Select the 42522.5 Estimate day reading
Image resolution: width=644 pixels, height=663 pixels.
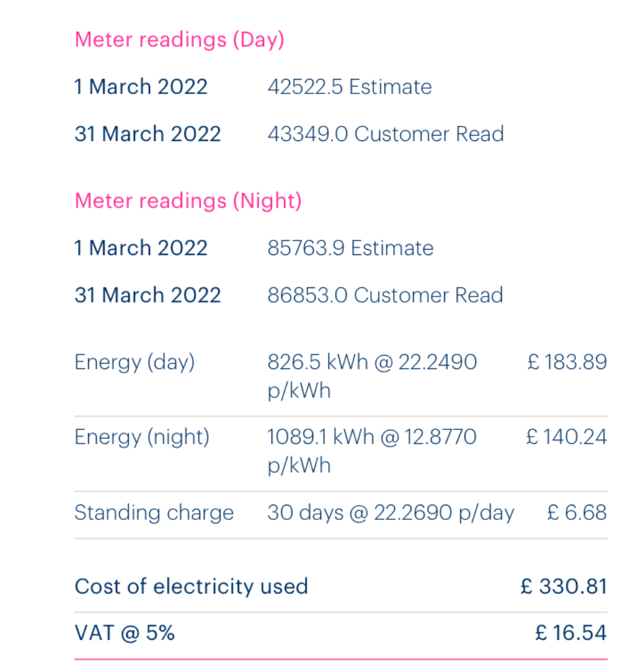tap(349, 87)
